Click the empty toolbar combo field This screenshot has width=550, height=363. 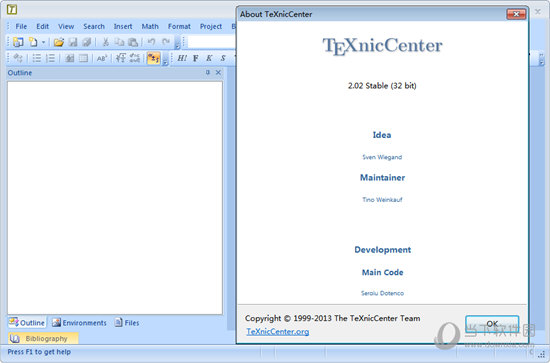(211, 42)
